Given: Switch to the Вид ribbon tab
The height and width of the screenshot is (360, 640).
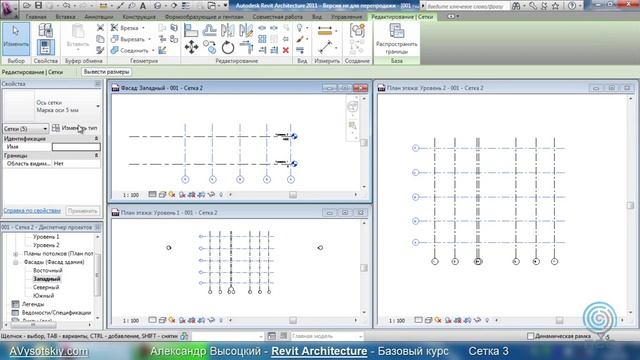Looking at the screenshot, I should [317, 17].
